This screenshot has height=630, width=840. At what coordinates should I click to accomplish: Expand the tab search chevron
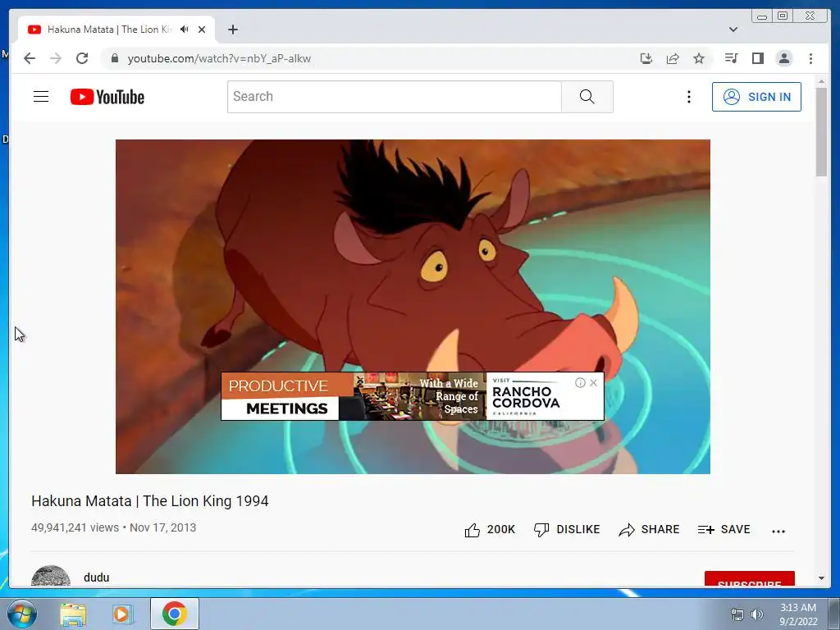[733, 30]
